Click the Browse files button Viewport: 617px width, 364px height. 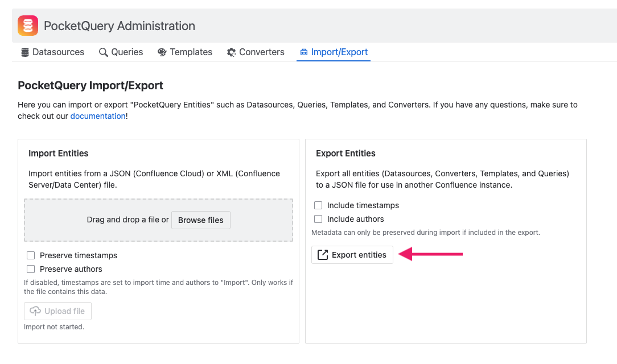coord(201,220)
